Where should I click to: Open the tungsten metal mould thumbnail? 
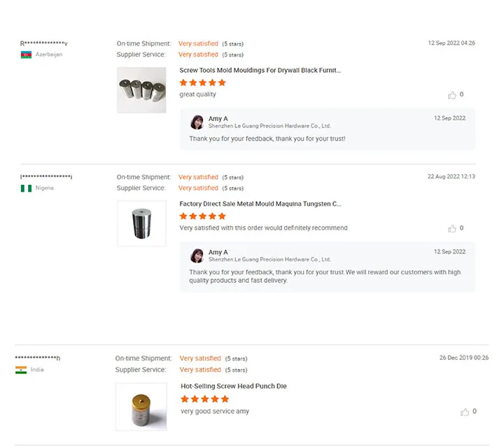coord(141,224)
